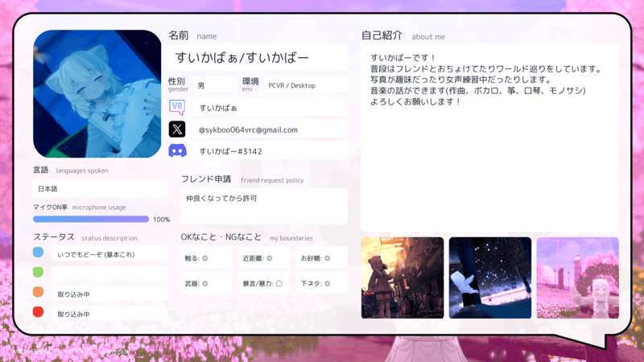The height and width of the screenshot is (362, 644).
Task: Click the environment field PCVR / Desktop
Action: click(306, 85)
